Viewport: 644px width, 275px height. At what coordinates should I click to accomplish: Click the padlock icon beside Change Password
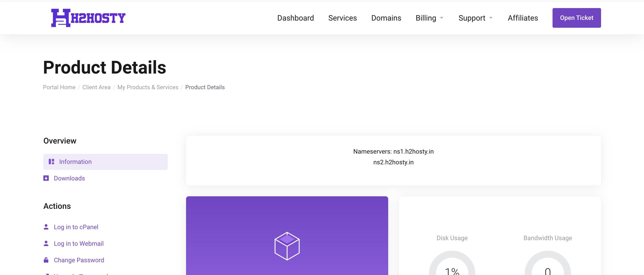point(46,260)
